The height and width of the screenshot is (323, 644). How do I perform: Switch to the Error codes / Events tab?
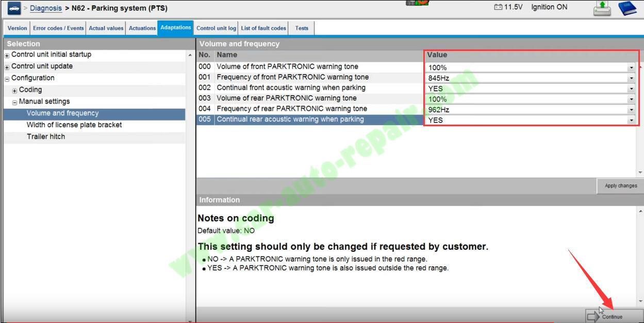(x=58, y=28)
